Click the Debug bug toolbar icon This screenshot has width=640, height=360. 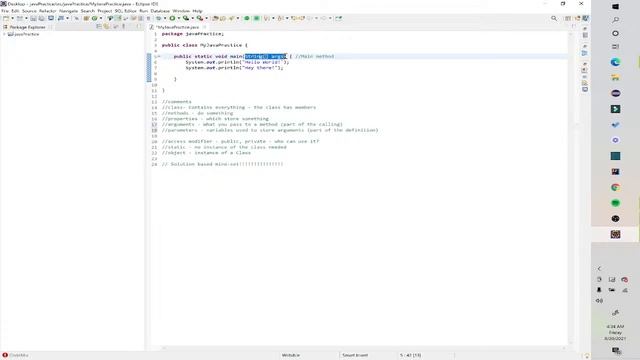[x=158, y=18]
